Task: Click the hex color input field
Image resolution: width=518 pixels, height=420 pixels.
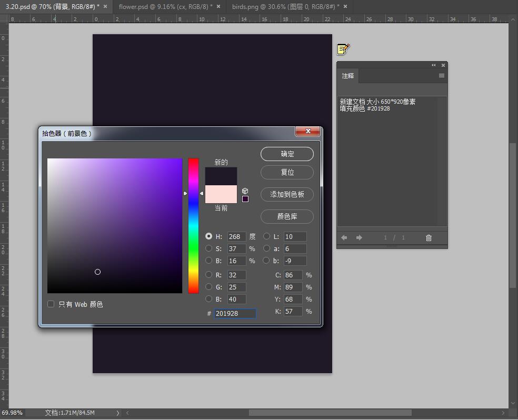Action: (x=235, y=313)
